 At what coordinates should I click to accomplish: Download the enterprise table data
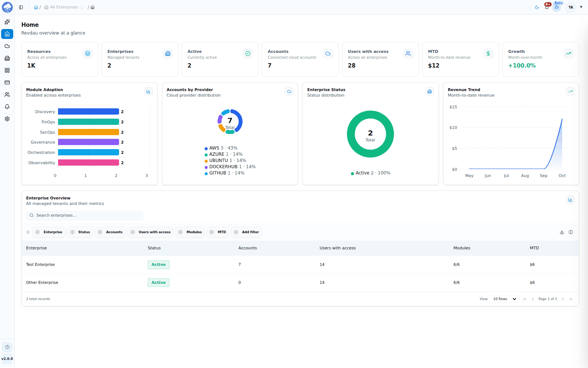tap(562, 232)
